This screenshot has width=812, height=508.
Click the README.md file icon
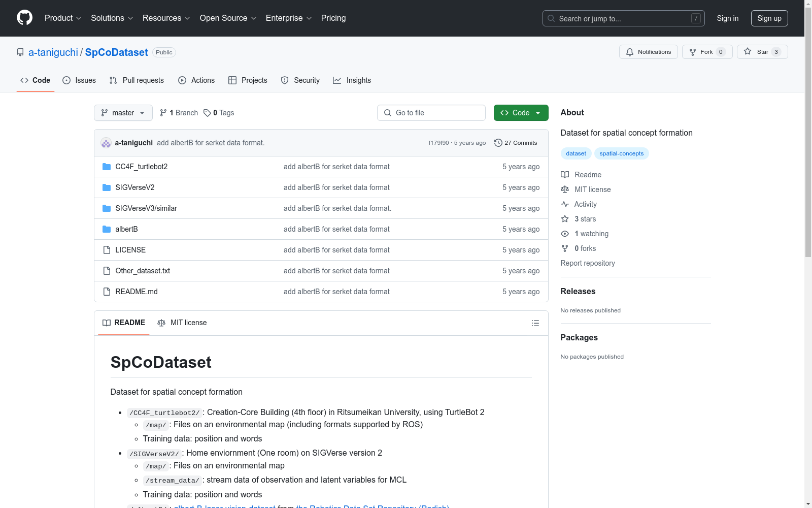107,292
